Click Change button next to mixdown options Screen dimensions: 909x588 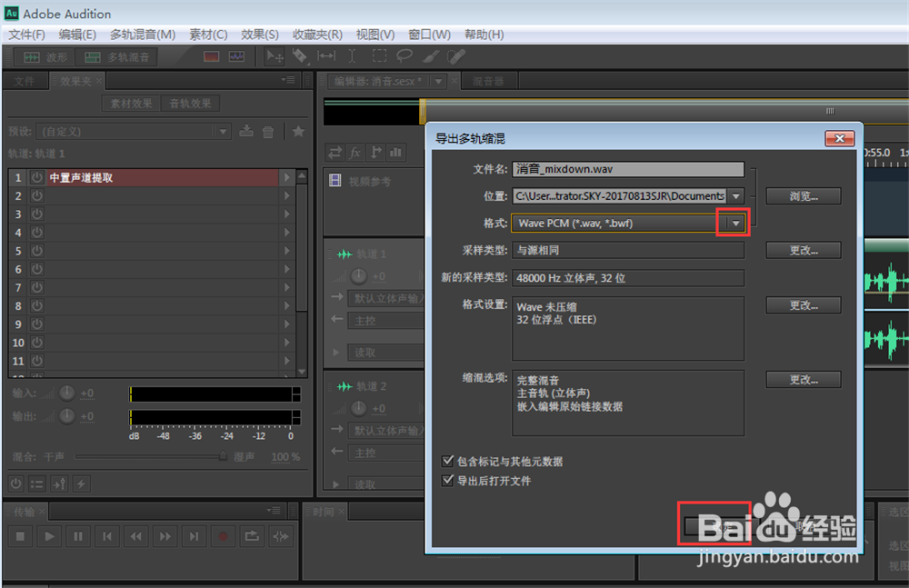804,379
